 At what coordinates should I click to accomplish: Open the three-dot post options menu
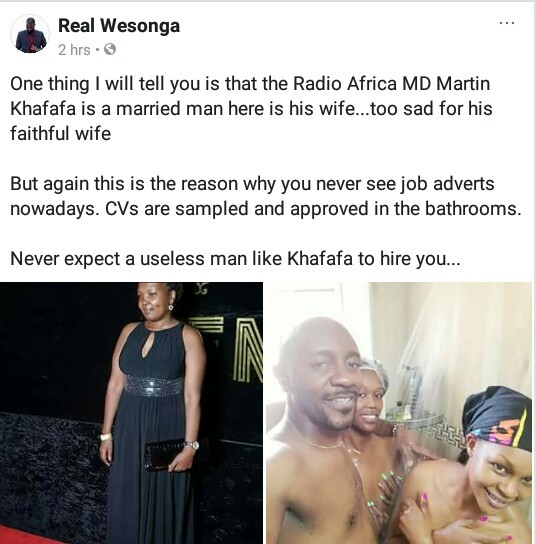[507, 23]
